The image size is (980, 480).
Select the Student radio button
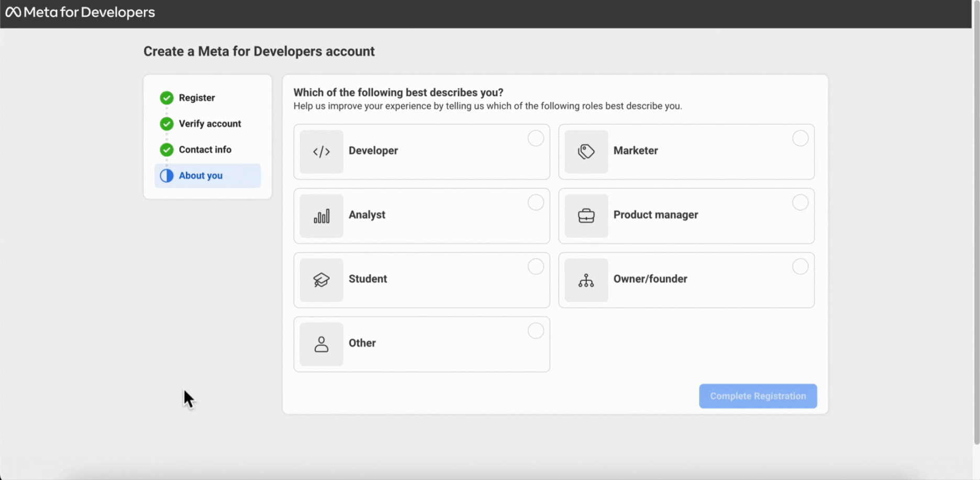click(x=536, y=266)
